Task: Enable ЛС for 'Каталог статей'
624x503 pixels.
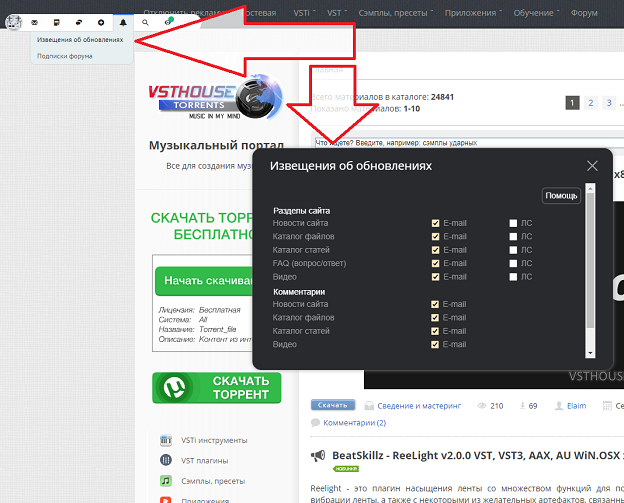Action: click(x=513, y=250)
